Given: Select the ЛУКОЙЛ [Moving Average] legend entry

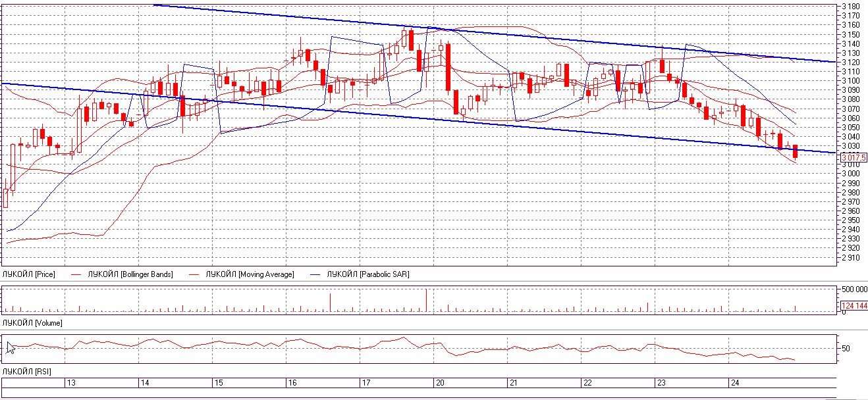Looking at the screenshot, I should pos(250,274).
